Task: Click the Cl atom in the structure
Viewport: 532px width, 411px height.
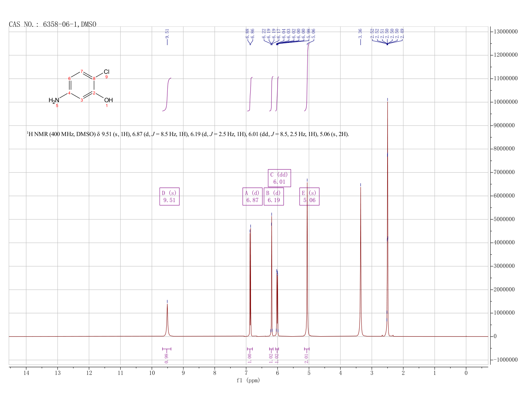Action: pyautogui.click(x=106, y=72)
